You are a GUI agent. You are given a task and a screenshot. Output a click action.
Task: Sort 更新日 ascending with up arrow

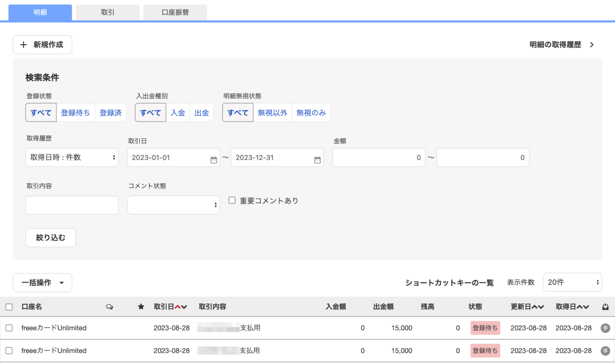point(534,307)
